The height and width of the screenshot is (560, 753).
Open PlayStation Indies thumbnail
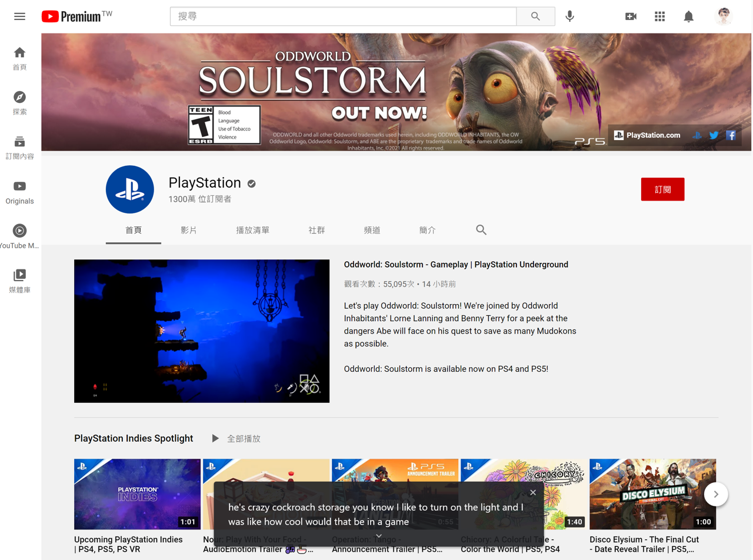click(x=137, y=494)
